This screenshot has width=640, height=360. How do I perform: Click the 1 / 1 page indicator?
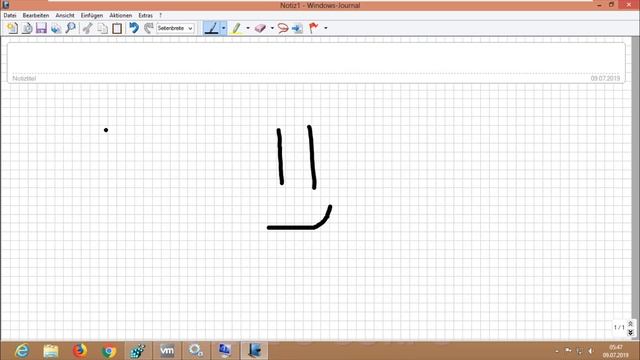[x=619, y=327]
